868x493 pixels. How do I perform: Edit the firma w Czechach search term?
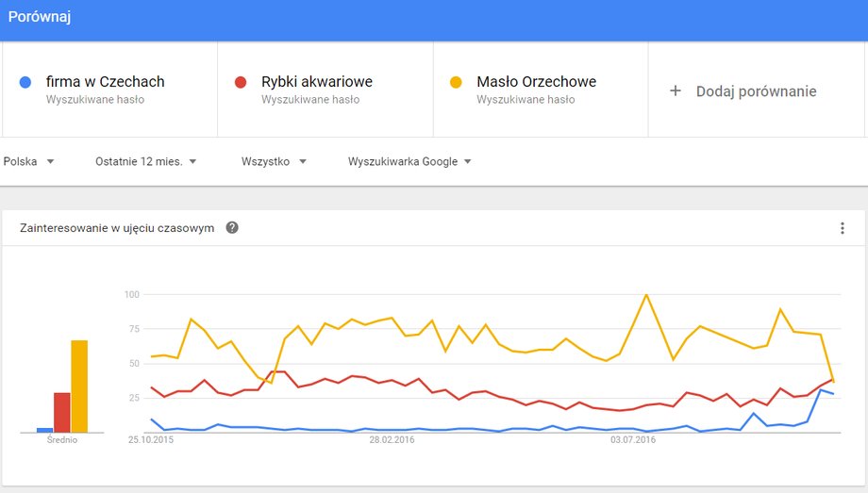click(105, 82)
